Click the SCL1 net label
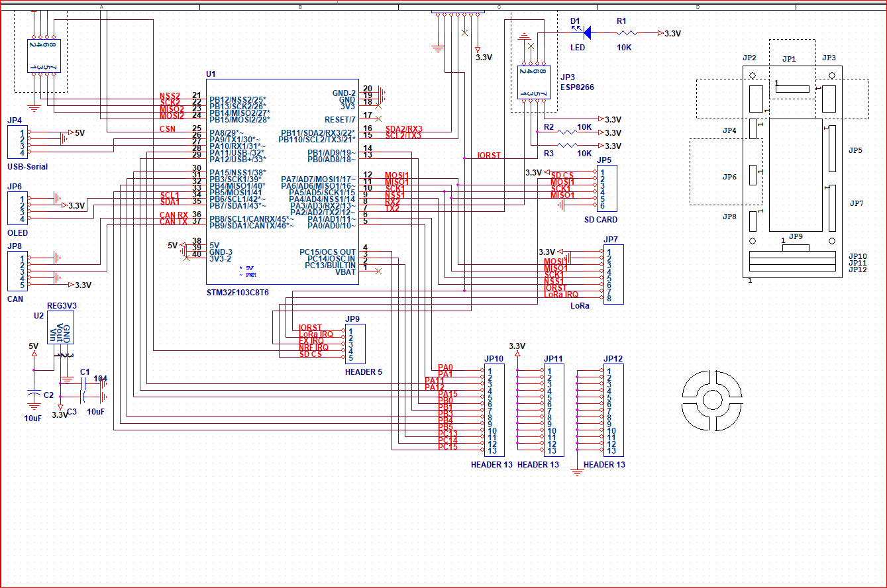The height and width of the screenshot is (588, 887). click(x=170, y=195)
